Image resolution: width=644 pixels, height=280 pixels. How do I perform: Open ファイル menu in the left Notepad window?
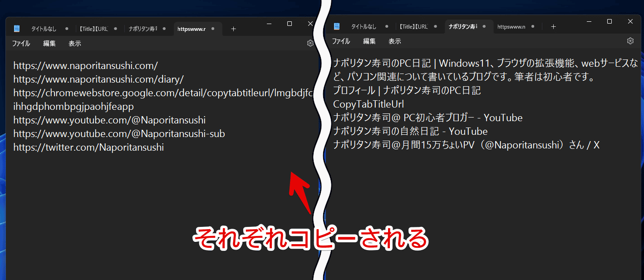pyautogui.click(x=21, y=44)
